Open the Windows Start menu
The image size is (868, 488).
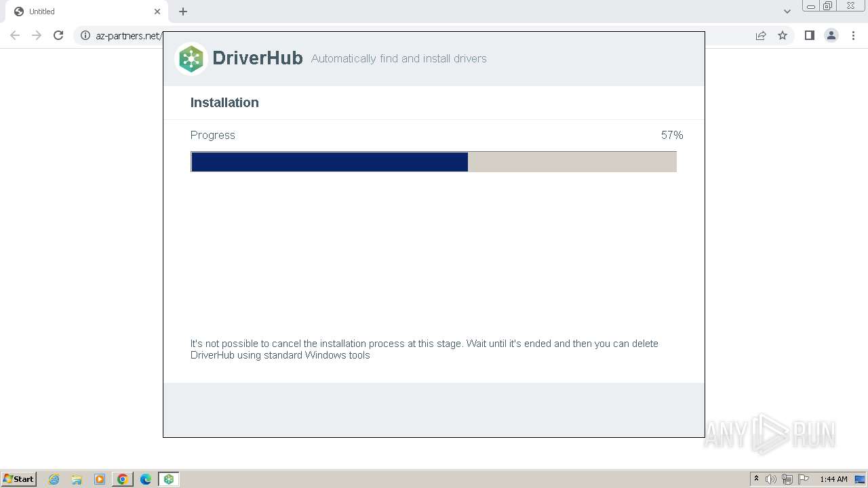pos(18,479)
